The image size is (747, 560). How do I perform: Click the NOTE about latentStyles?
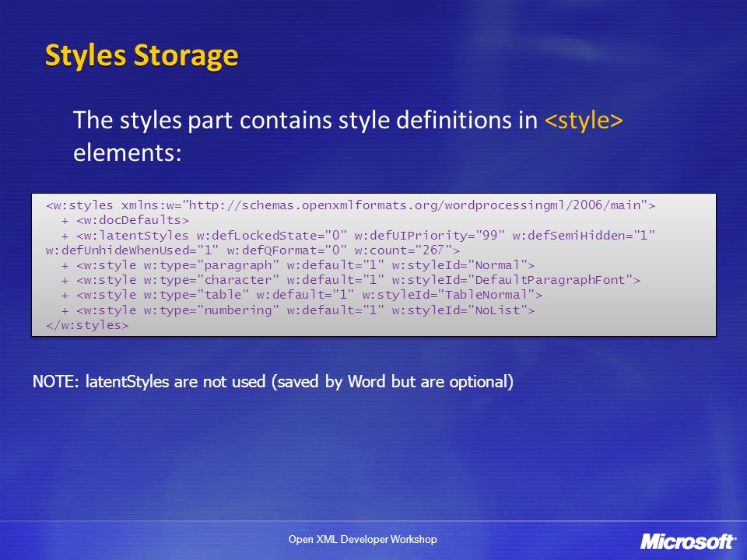tap(273, 382)
